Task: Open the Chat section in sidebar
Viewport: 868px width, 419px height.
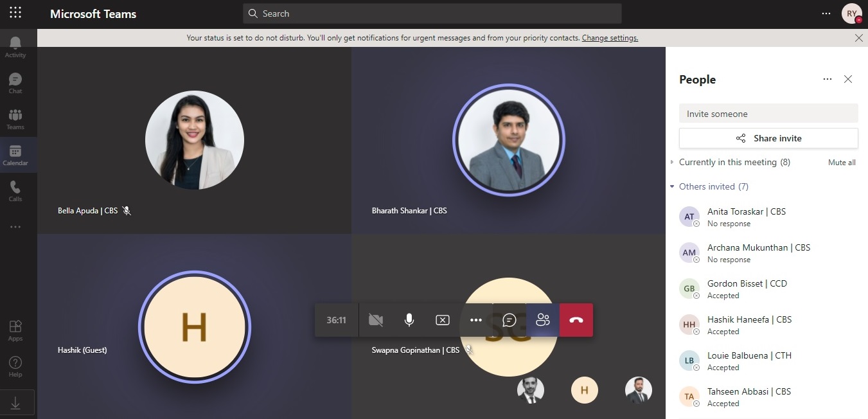Action: [15, 82]
